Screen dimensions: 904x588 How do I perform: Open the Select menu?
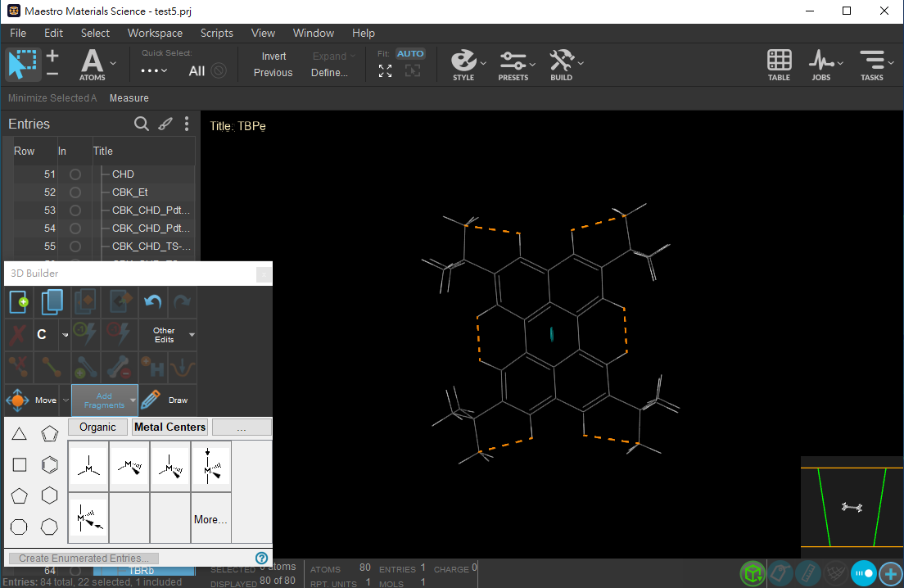click(x=95, y=33)
